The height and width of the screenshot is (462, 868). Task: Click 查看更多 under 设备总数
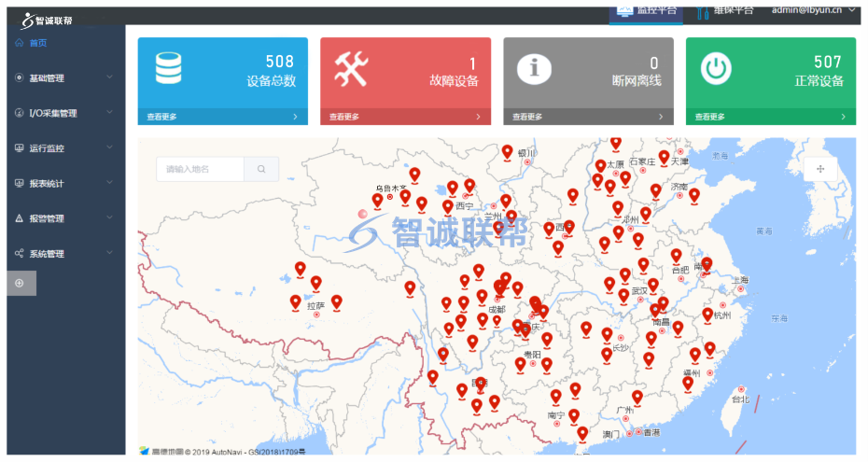(x=161, y=117)
